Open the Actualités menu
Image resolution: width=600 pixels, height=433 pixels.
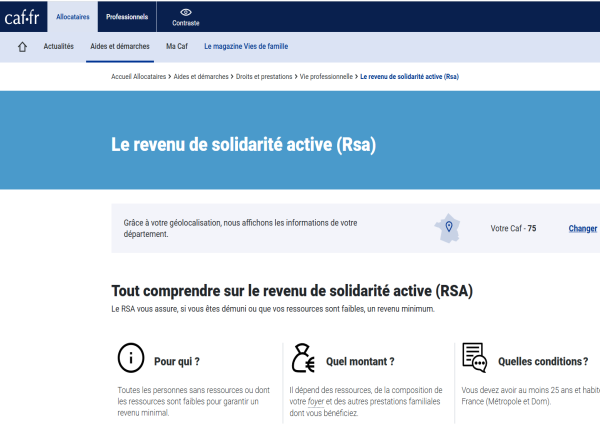(59, 46)
